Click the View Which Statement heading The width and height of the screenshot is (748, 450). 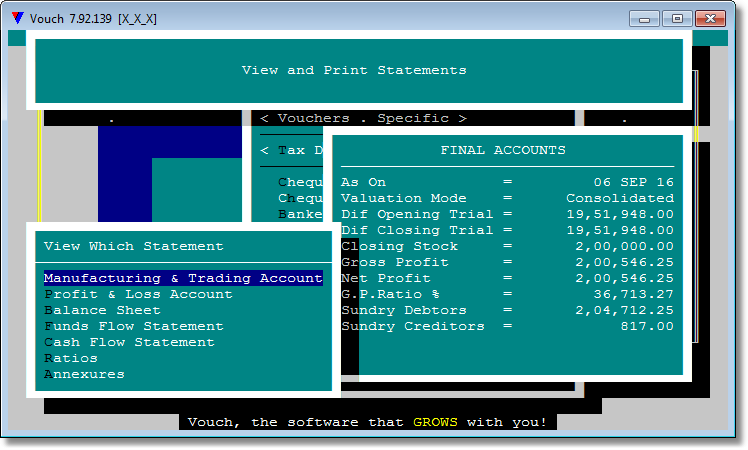[x=134, y=246]
